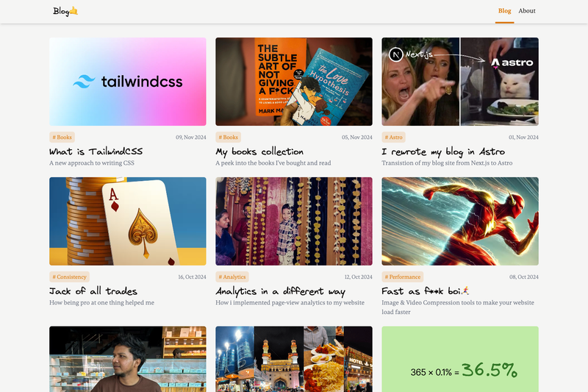Open the About navigation tab
Image resolution: width=588 pixels, height=392 pixels.
click(526, 11)
